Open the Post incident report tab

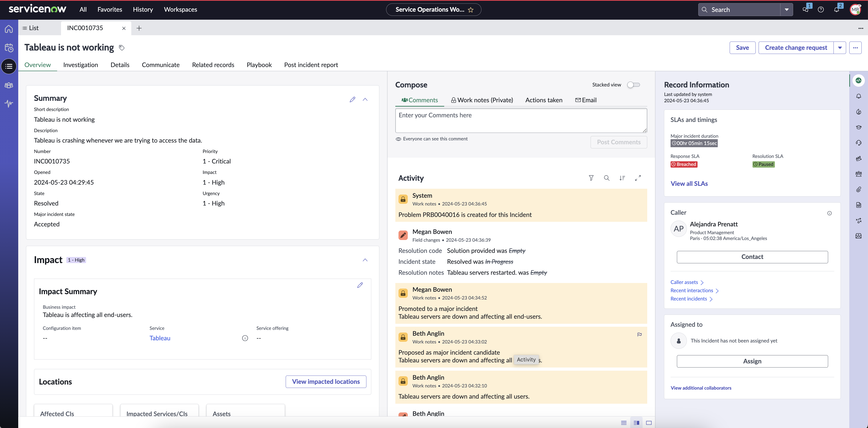coord(311,65)
